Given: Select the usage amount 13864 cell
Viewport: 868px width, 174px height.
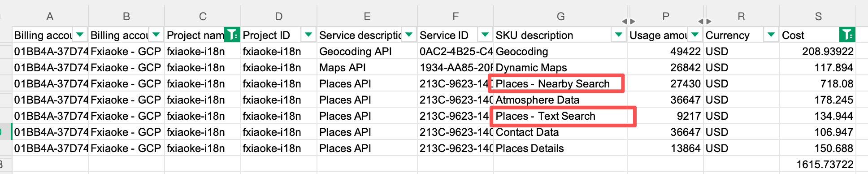Looking at the screenshot, I should [665, 148].
